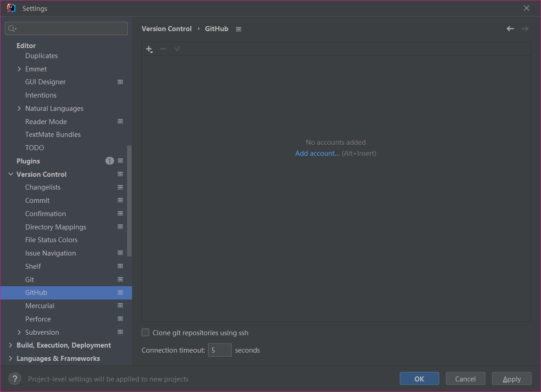Click the project icon on Reader Mode row
541x392 pixels.
(121, 121)
